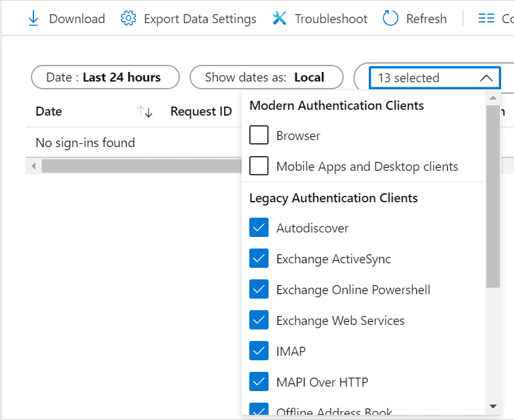Screen dimensions: 514x420
Task: Open Export Data Settings label
Action: 200,19
